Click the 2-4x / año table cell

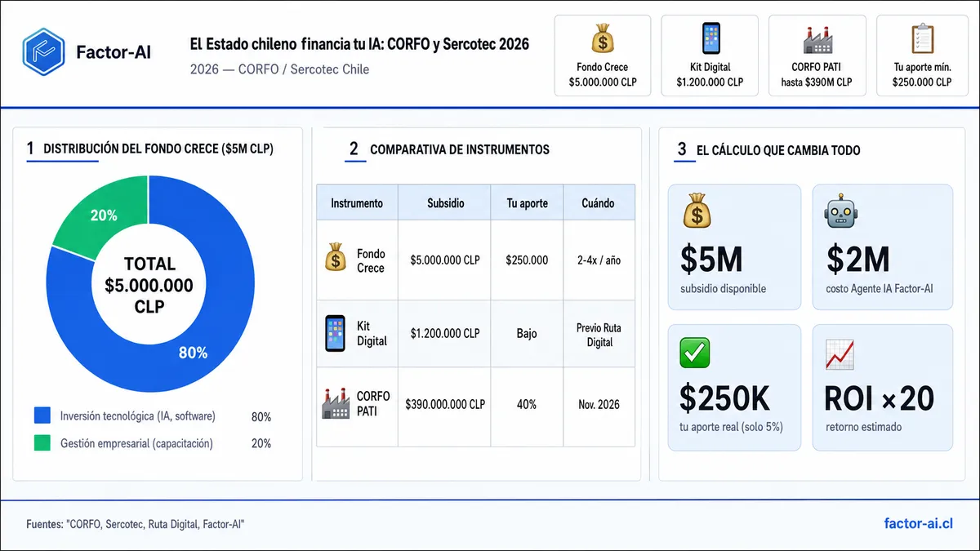tap(599, 260)
